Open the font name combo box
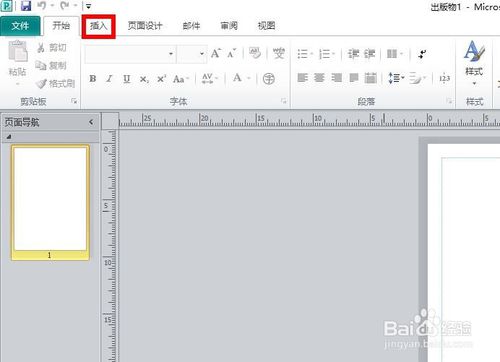500x362 pixels. 131,54
